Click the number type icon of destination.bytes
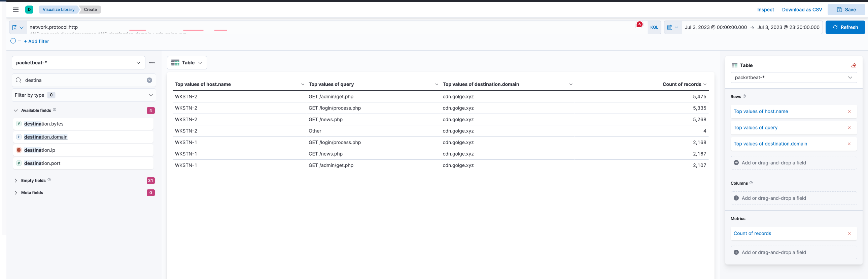Viewport: 868px width, 279px height. (x=19, y=124)
